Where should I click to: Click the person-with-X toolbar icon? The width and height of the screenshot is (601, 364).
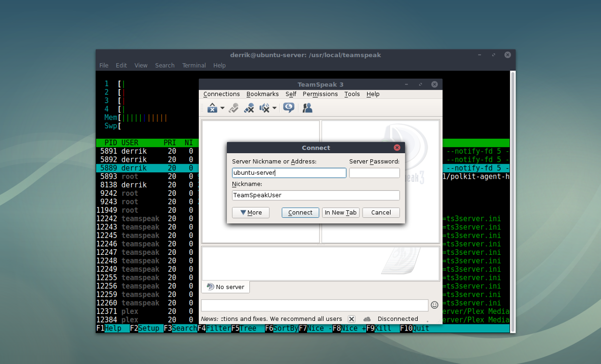(249, 108)
